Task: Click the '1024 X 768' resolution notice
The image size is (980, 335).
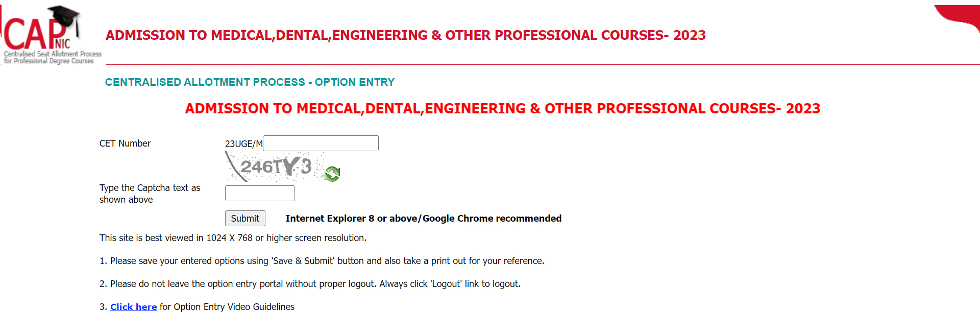Action: (233, 238)
